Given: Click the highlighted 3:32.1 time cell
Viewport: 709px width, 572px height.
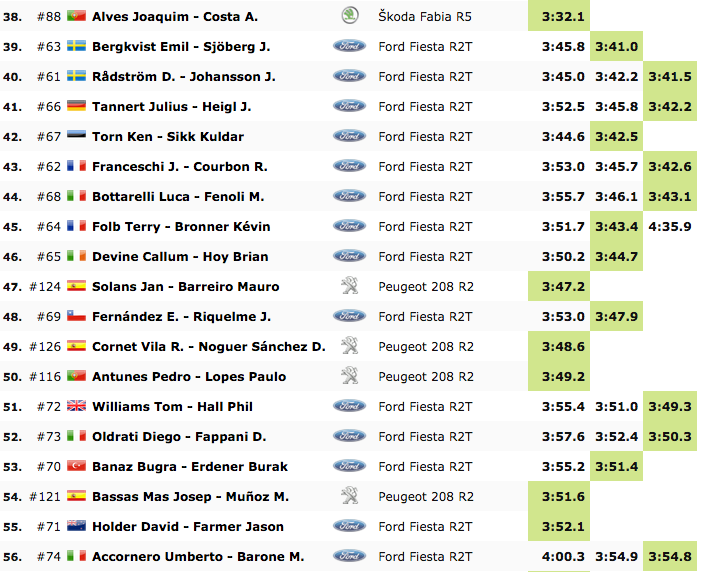Looking at the screenshot, I should pyautogui.click(x=563, y=16).
